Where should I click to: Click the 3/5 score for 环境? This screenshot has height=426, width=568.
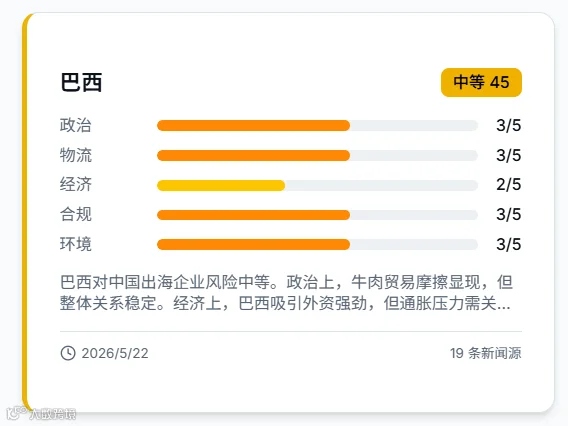tap(509, 245)
